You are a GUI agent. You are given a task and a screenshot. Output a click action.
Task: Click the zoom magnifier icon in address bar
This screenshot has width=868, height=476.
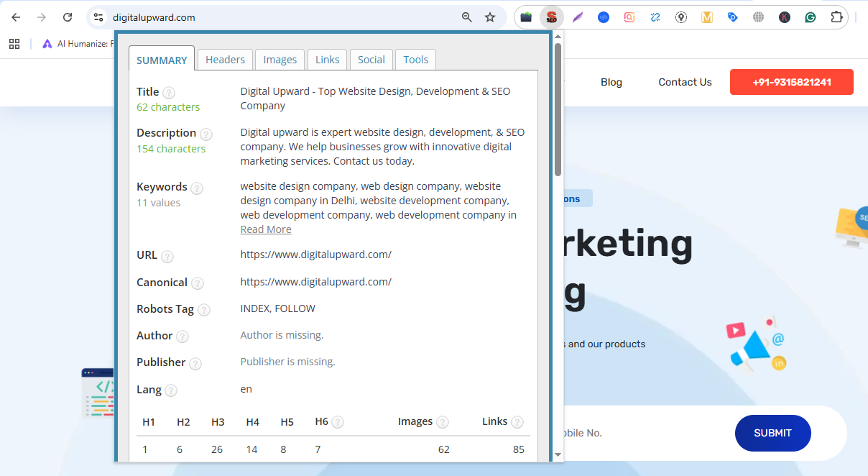[x=467, y=17]
